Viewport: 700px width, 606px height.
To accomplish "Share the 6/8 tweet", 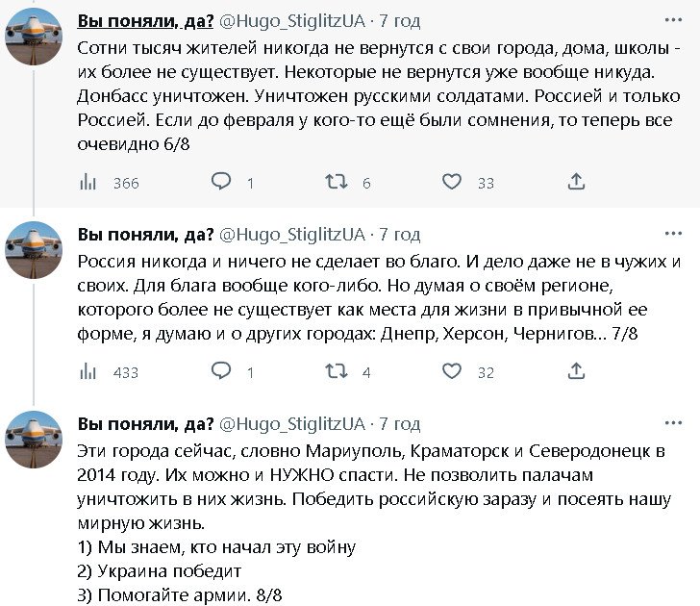I will 576,182.
